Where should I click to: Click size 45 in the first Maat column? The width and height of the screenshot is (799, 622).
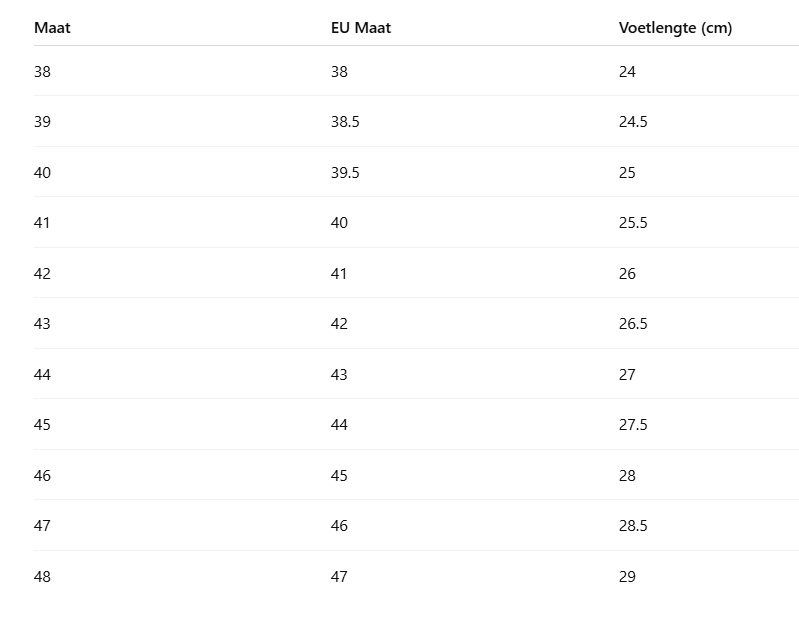coord(42,425)
